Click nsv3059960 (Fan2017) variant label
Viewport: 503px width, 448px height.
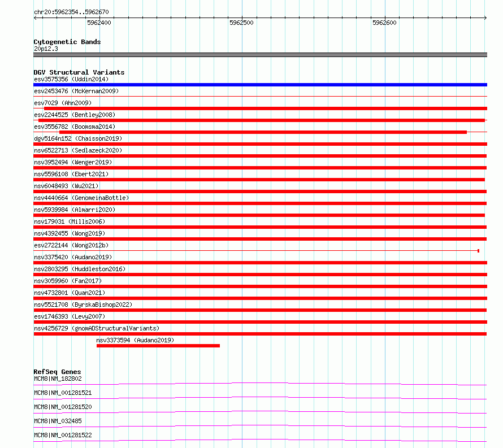tap(68, 281)
